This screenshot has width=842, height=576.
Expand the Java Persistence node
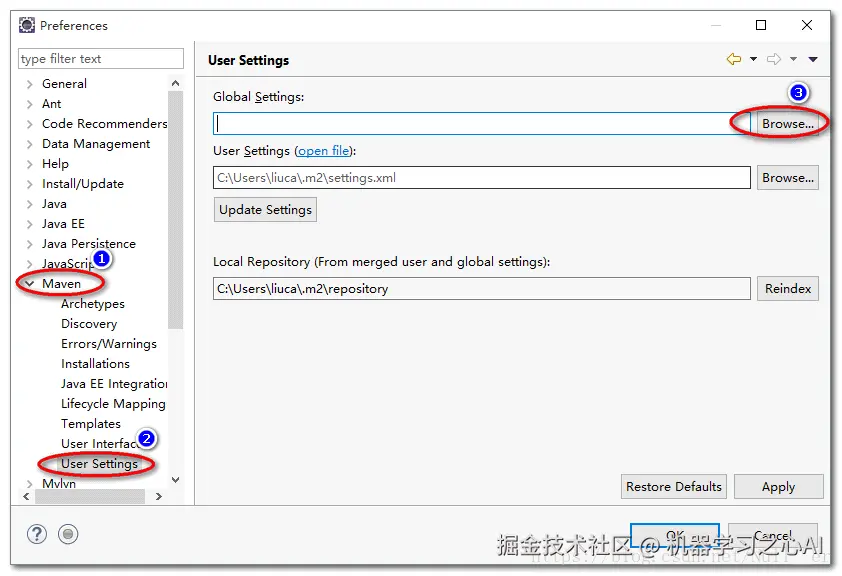30,244
